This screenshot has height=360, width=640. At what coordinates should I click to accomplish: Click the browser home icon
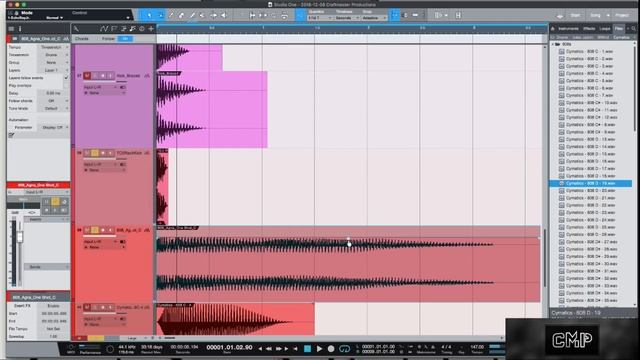(553, 29)
